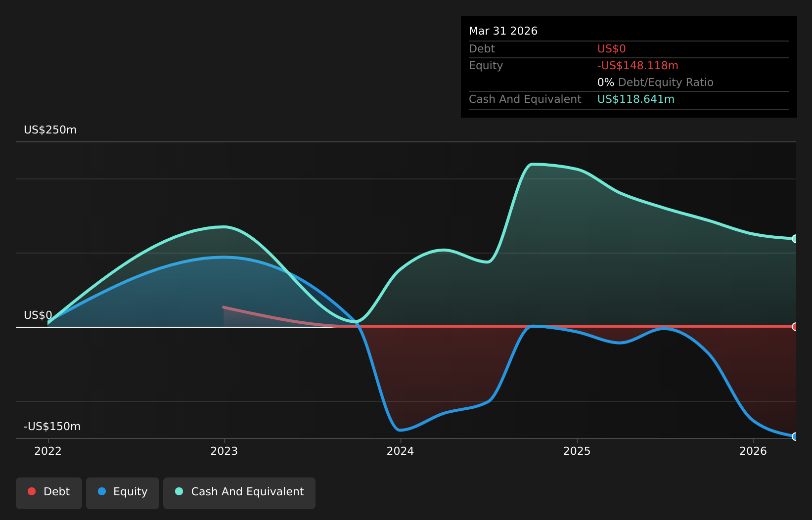Viewport: 812px width, 520px height.
Task: Click the teal Cash endpoint marker
Action: click(795, 239)
